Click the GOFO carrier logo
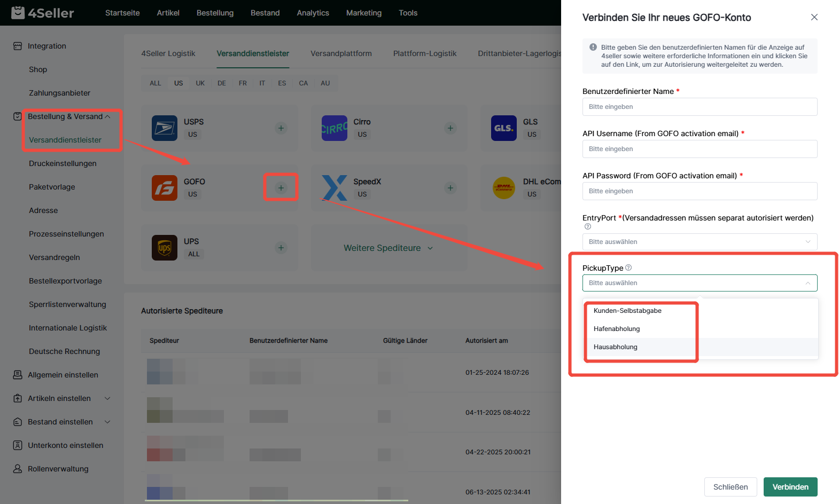839x504 pixels. (165, 188)
